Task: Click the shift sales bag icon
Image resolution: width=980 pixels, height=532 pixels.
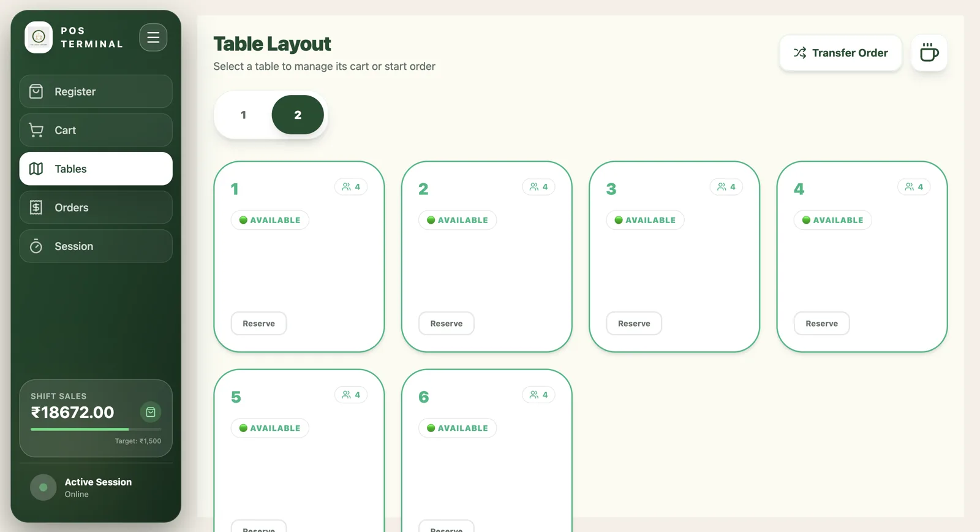Action: (151, 412)
